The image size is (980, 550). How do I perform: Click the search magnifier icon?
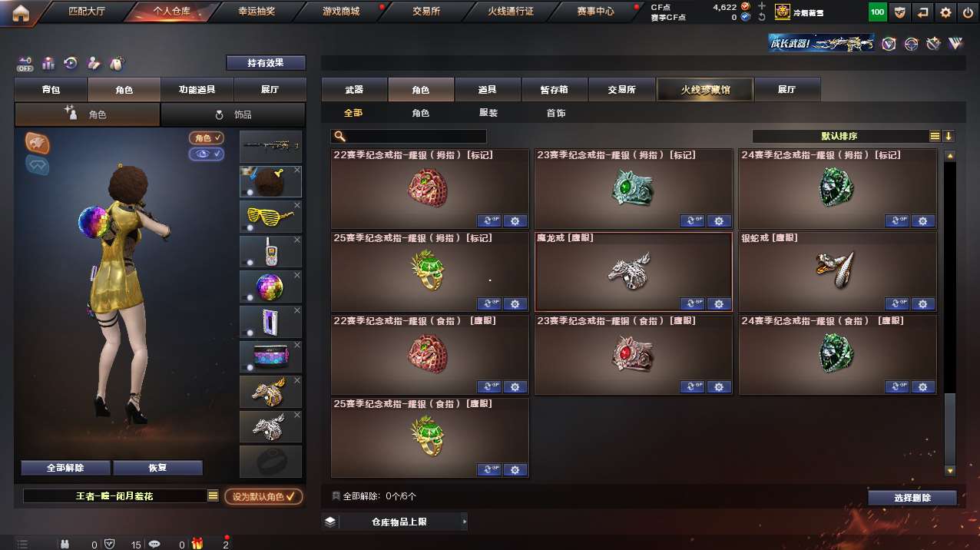click(339, 137)
